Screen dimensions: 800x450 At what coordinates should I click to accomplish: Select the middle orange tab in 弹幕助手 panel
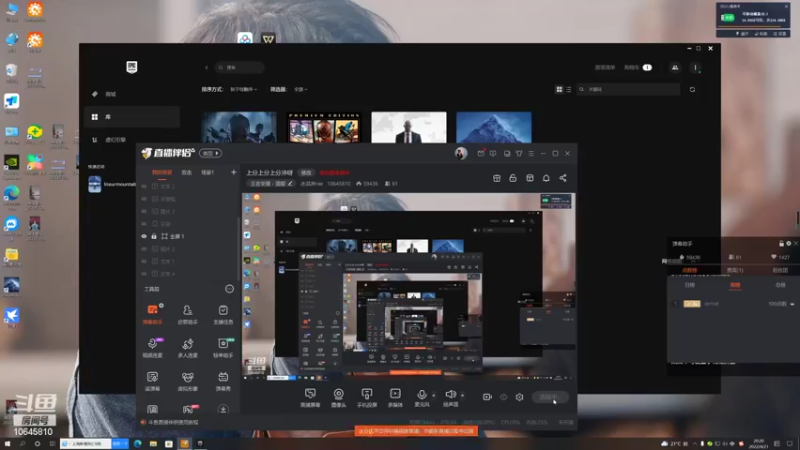735,285
